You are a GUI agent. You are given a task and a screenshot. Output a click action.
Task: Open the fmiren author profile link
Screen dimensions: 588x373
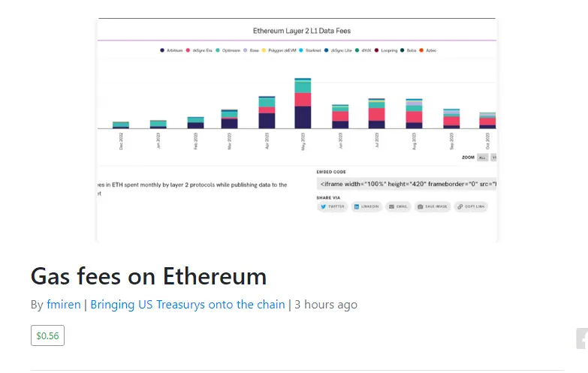(64, 305)
